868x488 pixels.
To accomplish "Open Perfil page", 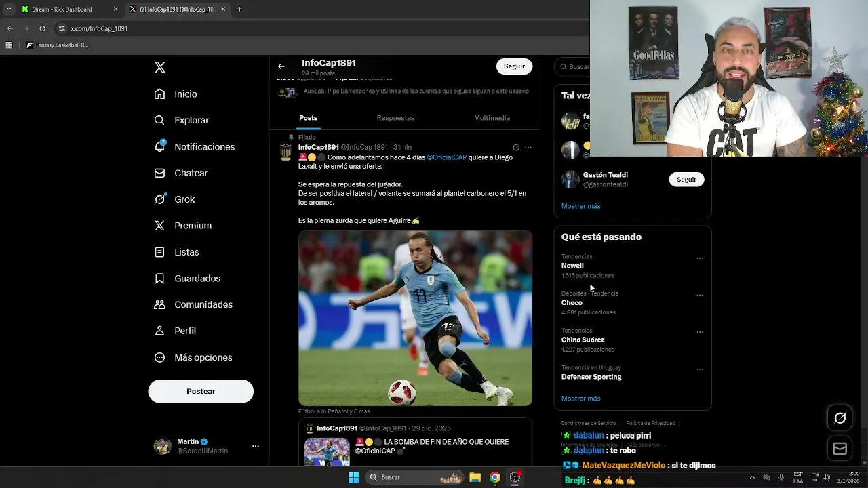I will (175, 331).
